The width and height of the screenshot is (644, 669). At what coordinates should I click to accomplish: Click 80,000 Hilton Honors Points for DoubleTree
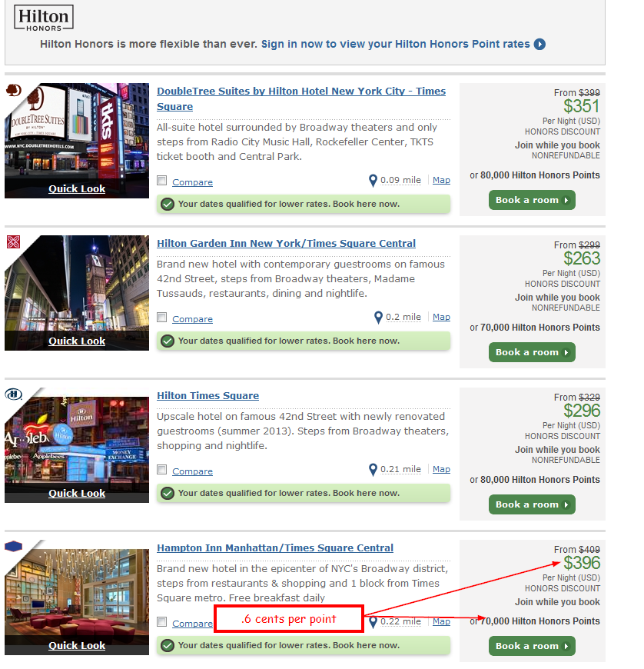tap(540, 175)
